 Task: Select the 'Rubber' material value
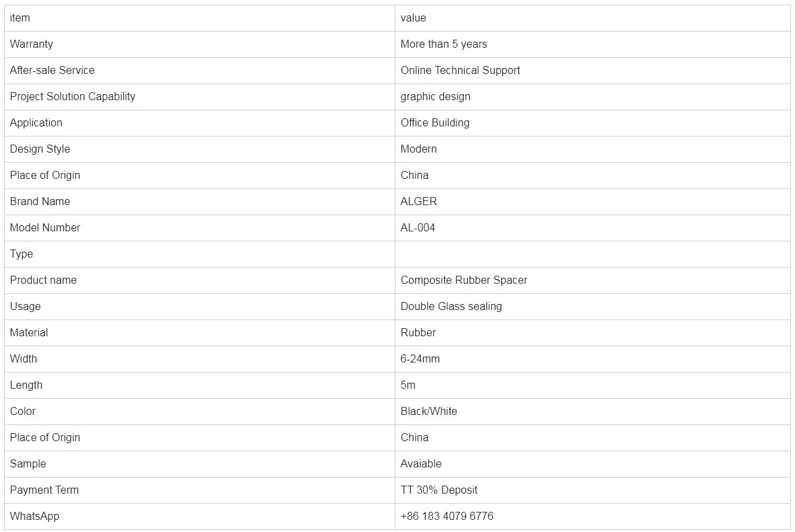[x=418, y=333]
